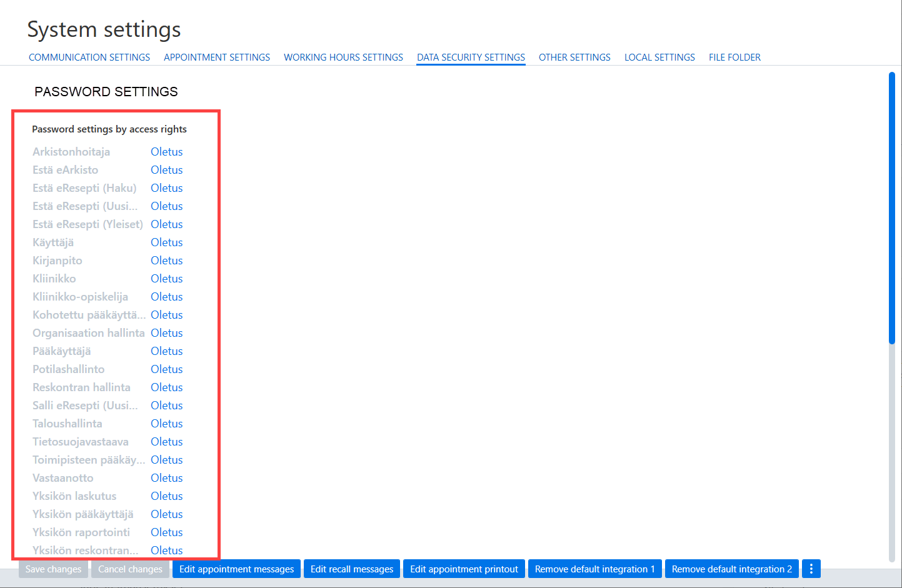Open Oletus link for Toimipisteen pääkäy...
The width and height of the screenshot is (902, 588).
(166, 460)
